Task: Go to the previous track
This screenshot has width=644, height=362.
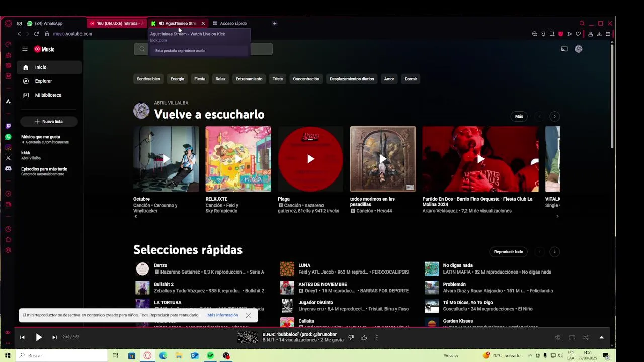Action: [22, 337]
